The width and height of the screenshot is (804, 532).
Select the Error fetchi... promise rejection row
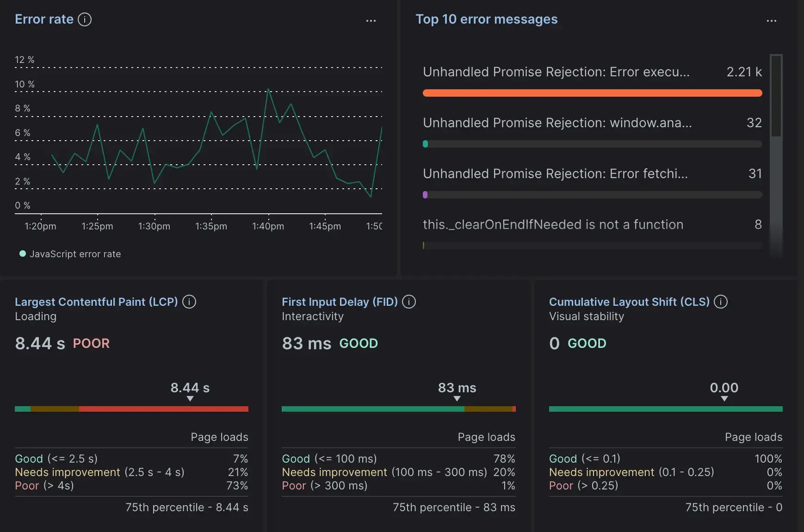555,174
